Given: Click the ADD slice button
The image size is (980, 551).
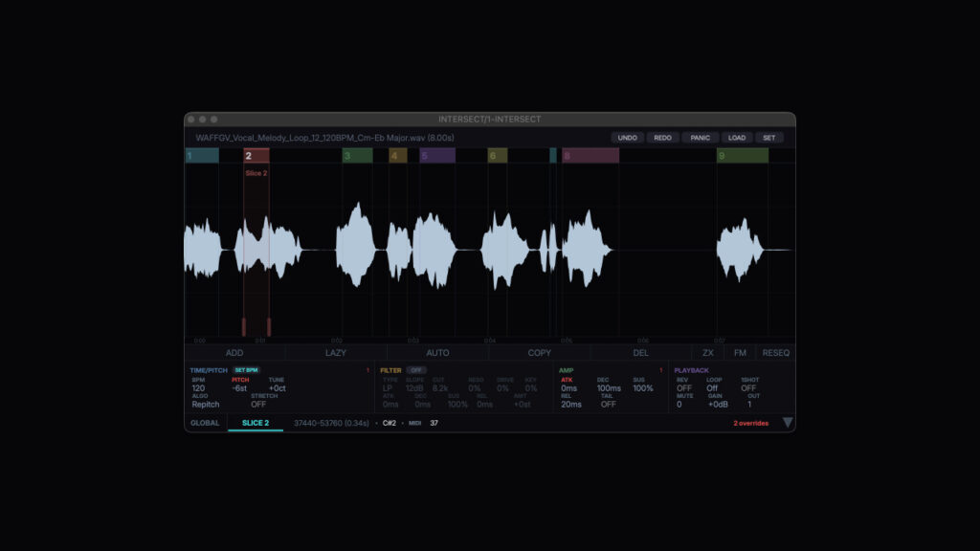Looking at the screenshot, I should pyautogui.click(x=234, y=353).
